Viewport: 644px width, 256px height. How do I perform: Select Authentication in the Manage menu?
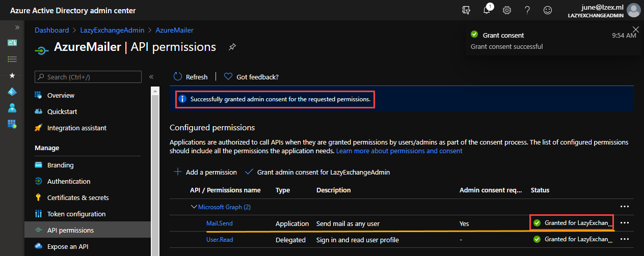click(69, 181)
